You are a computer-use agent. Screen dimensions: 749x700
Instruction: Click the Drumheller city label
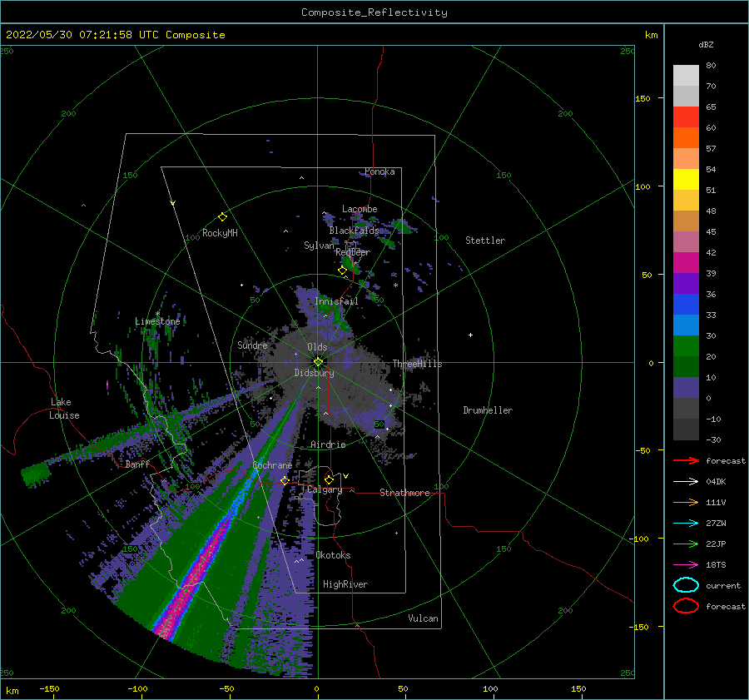coord(488,410)
